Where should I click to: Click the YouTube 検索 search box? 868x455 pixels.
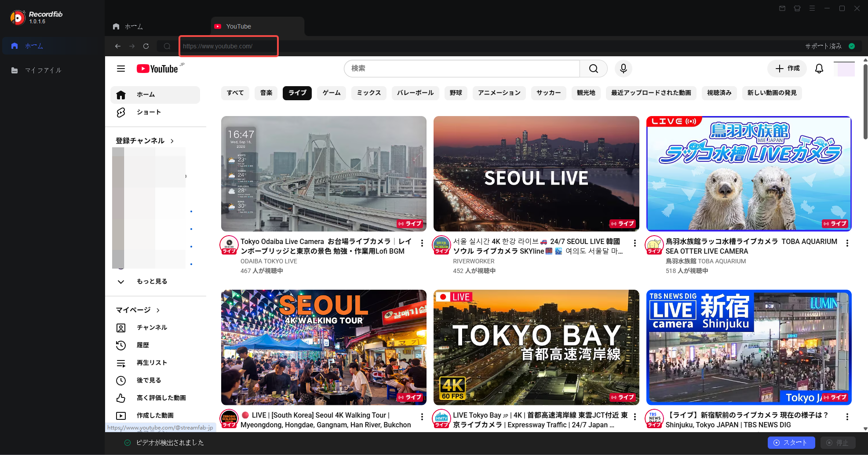click(462, 69)
